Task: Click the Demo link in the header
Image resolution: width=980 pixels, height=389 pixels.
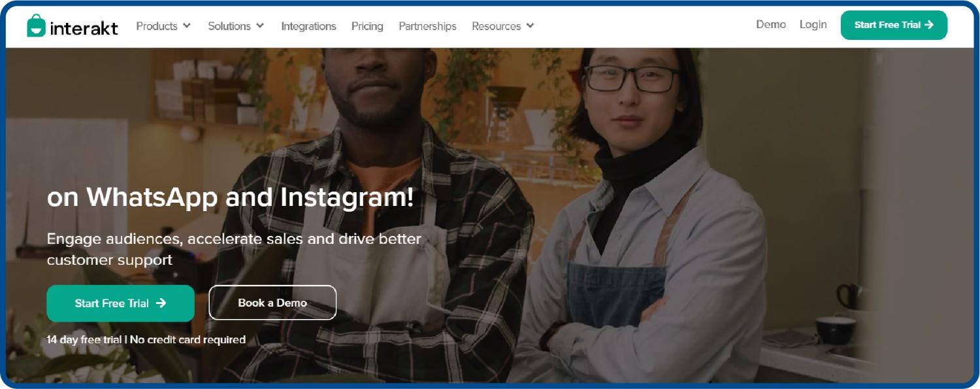Action: pyautogui.click(x=771, y=24)
